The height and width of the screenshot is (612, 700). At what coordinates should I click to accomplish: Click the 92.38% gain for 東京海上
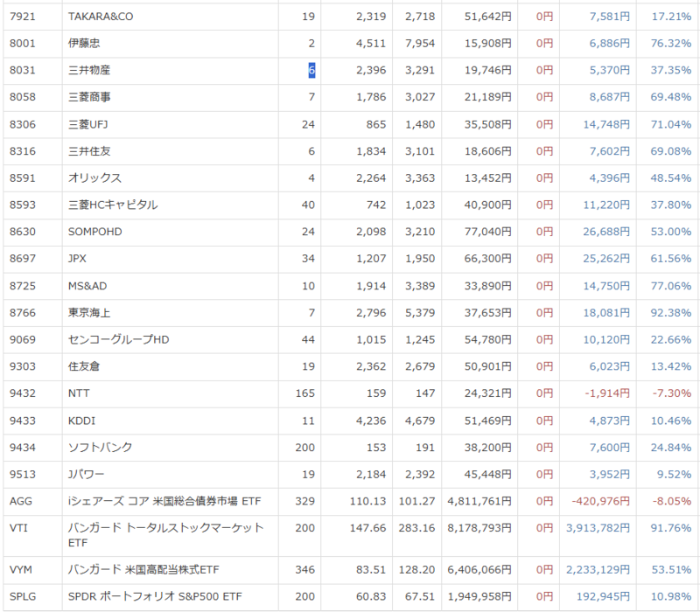coord(670,313)
